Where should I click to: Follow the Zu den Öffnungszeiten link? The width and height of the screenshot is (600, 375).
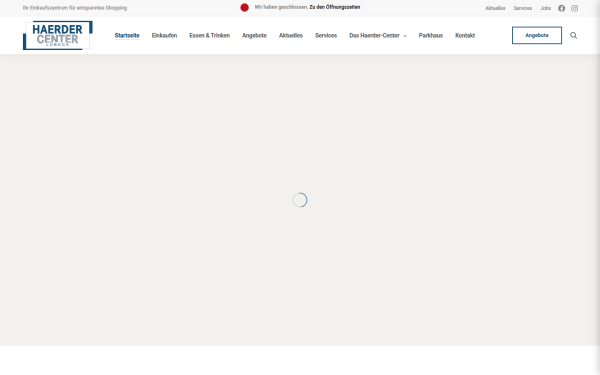pos(334,7)
